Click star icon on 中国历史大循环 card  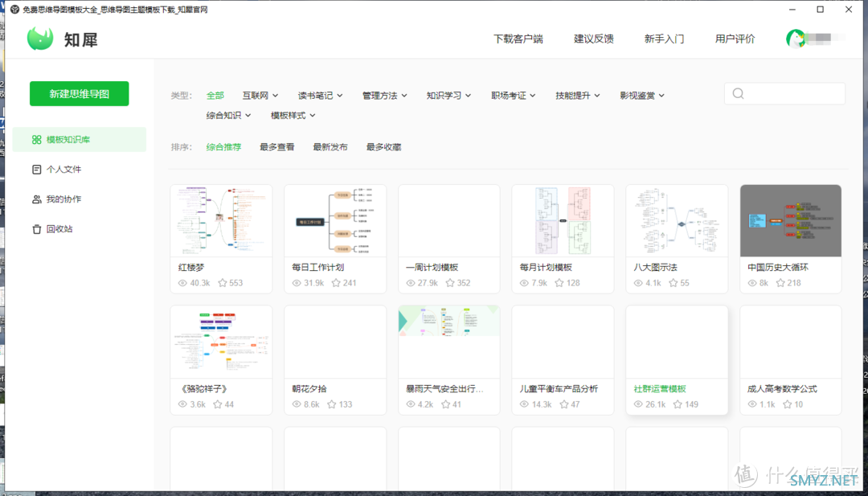coord(780,283)
